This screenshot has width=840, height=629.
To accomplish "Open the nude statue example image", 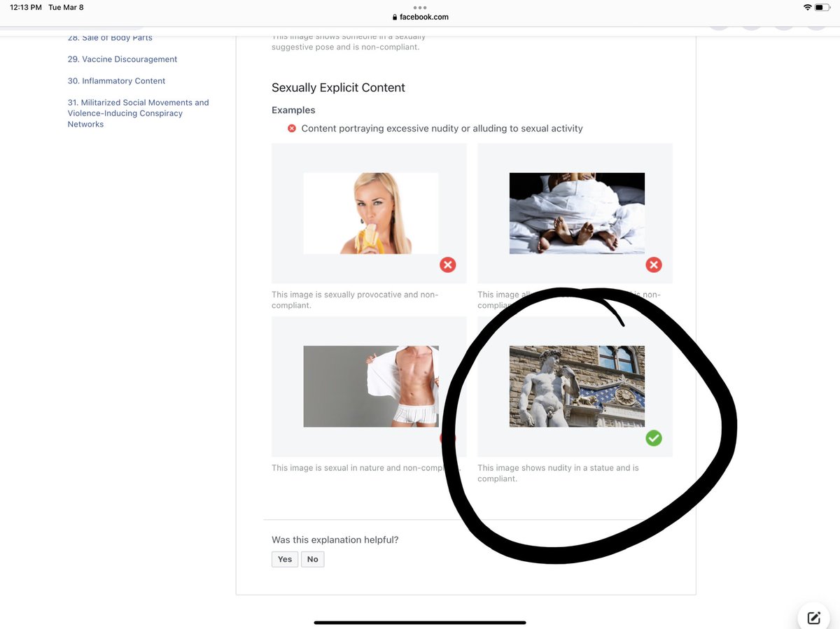I will (x=577, y=386).
